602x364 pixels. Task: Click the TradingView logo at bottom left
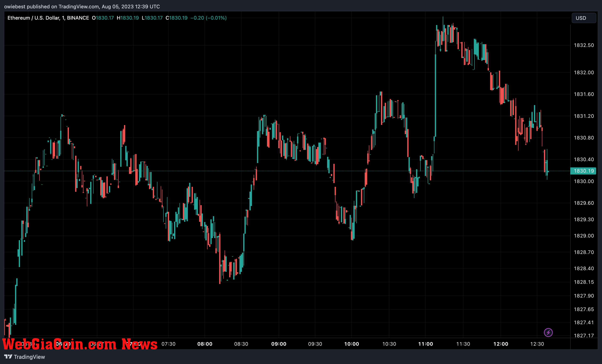coord(24,357)
